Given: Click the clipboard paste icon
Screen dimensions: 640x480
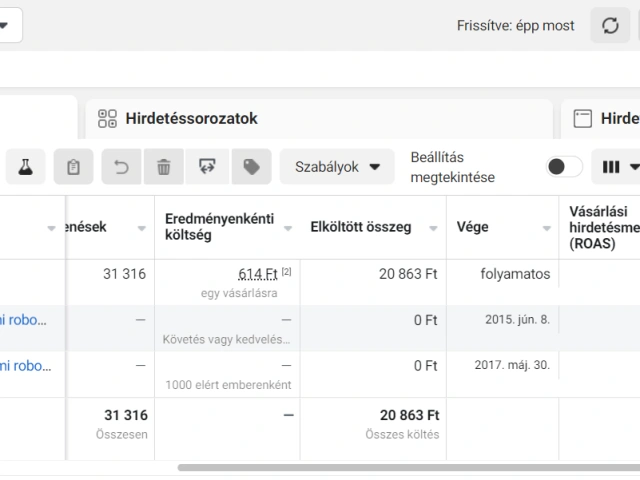Looking at the screenshot, I should coord(73,167).
